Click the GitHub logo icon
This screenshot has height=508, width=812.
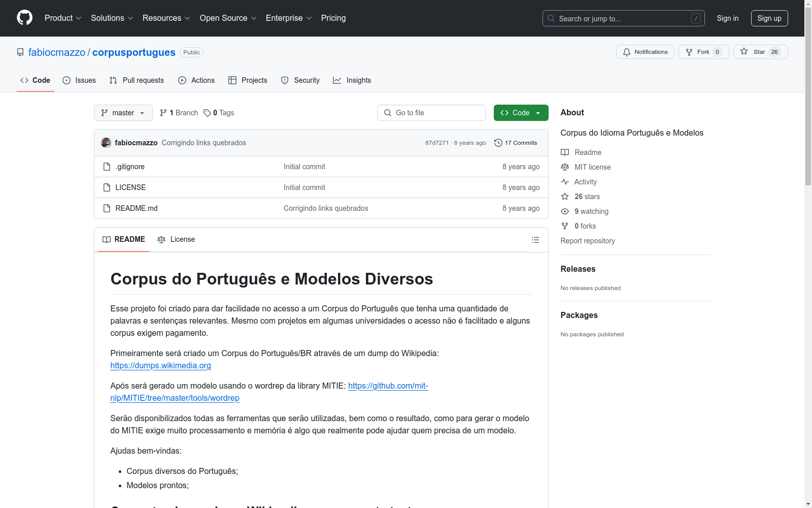coord(24,18)
